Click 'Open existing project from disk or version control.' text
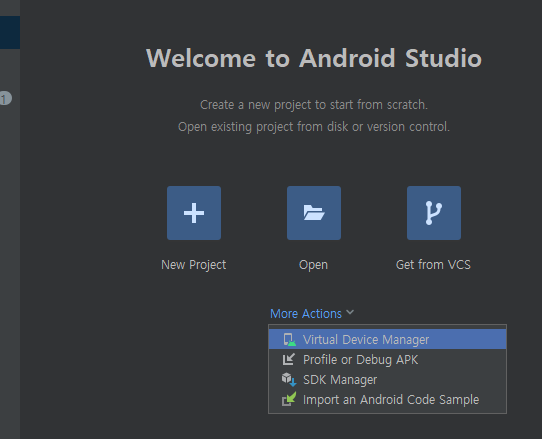This screenshot has height=439, width=542. [x=314, y=127]
